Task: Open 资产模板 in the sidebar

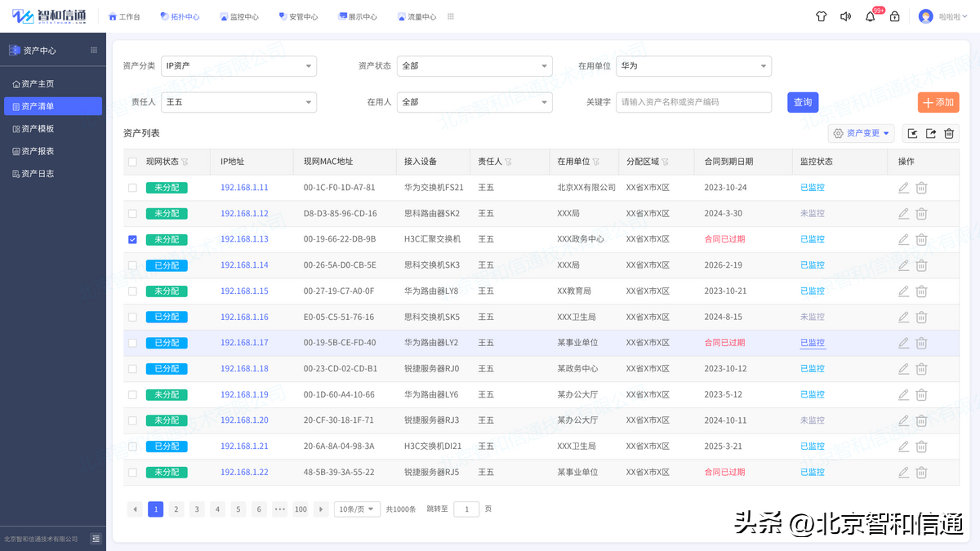Action: pos(53,129)
